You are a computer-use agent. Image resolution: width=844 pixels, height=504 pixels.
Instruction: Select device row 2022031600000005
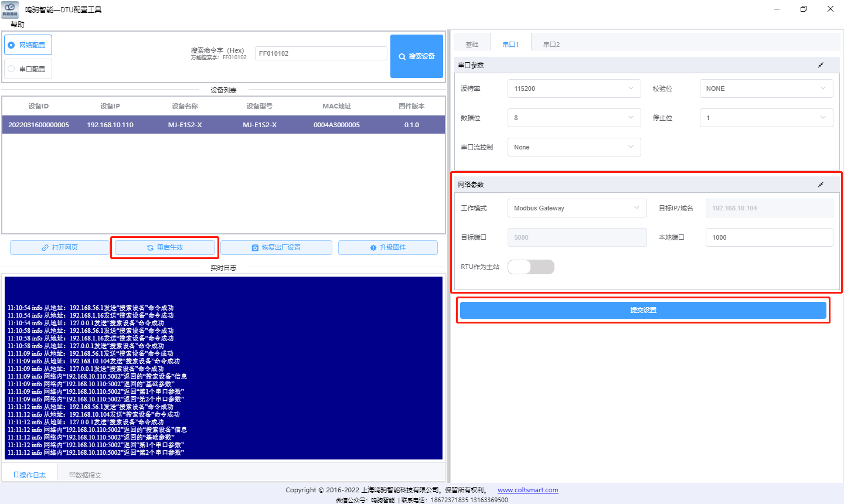click(224, 125)
